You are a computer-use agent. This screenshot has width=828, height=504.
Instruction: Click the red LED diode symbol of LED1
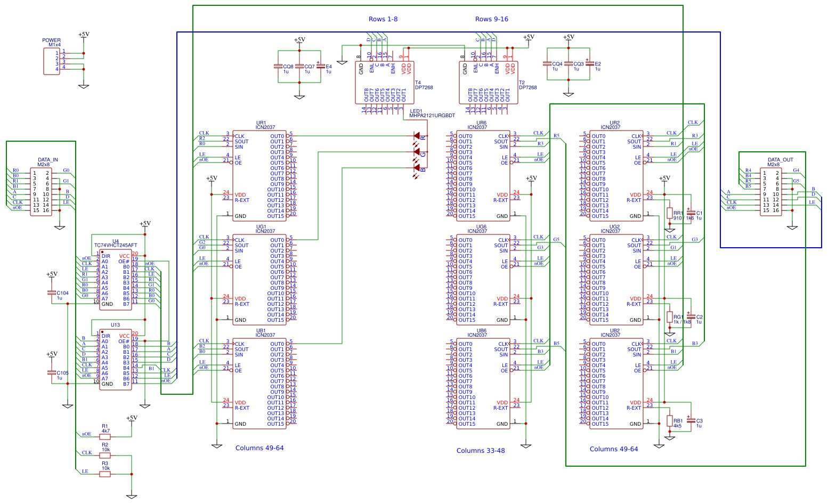click(x=417, y=136)
